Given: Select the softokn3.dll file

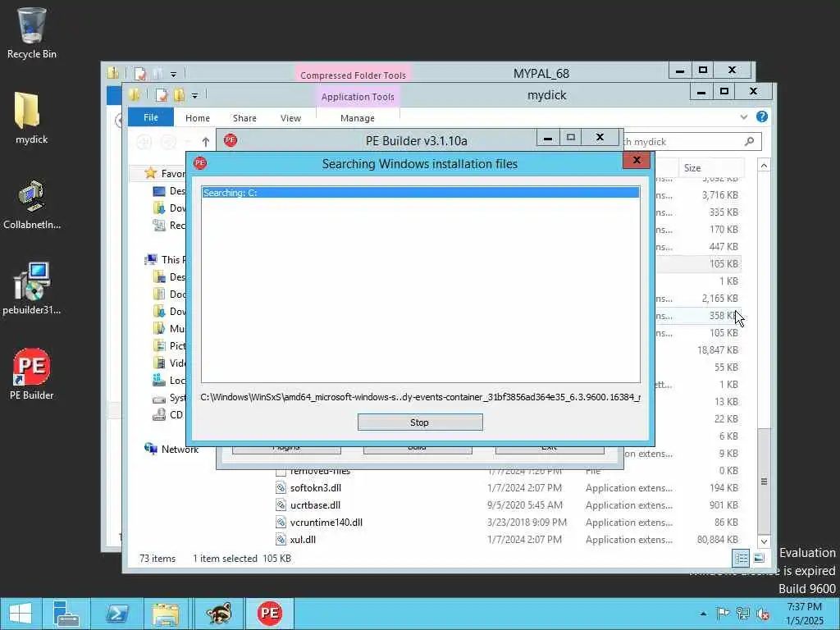Looking at the screenshot, I should [x=315, y=487].
